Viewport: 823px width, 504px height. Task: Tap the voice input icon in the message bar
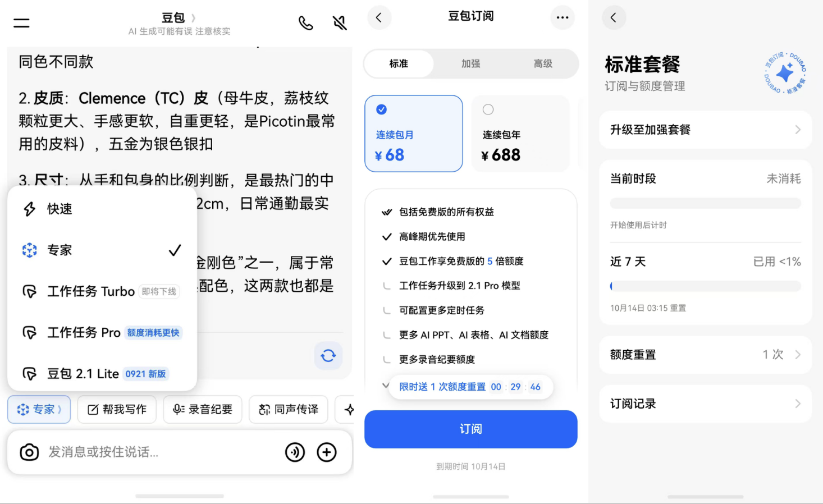[x=295, y=452]
